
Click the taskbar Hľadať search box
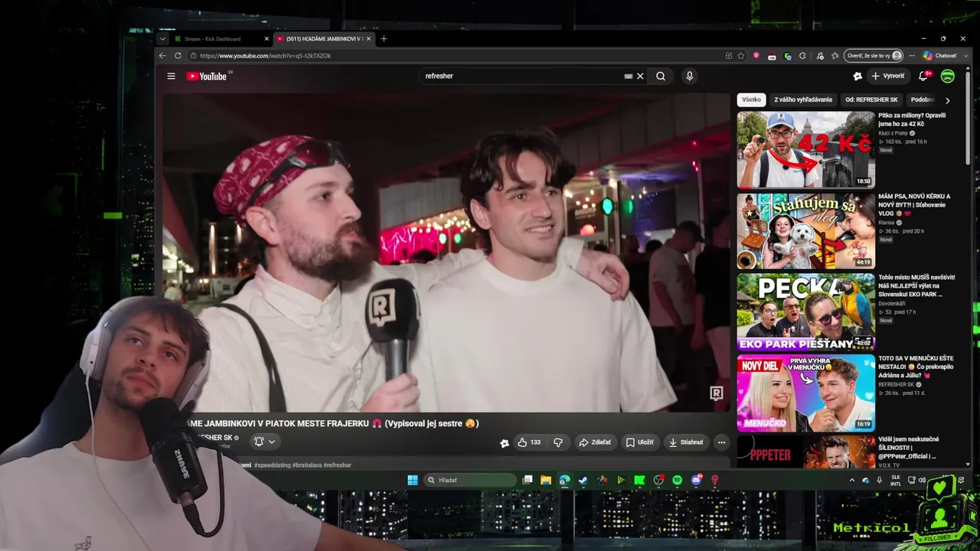tap(470, 481)
